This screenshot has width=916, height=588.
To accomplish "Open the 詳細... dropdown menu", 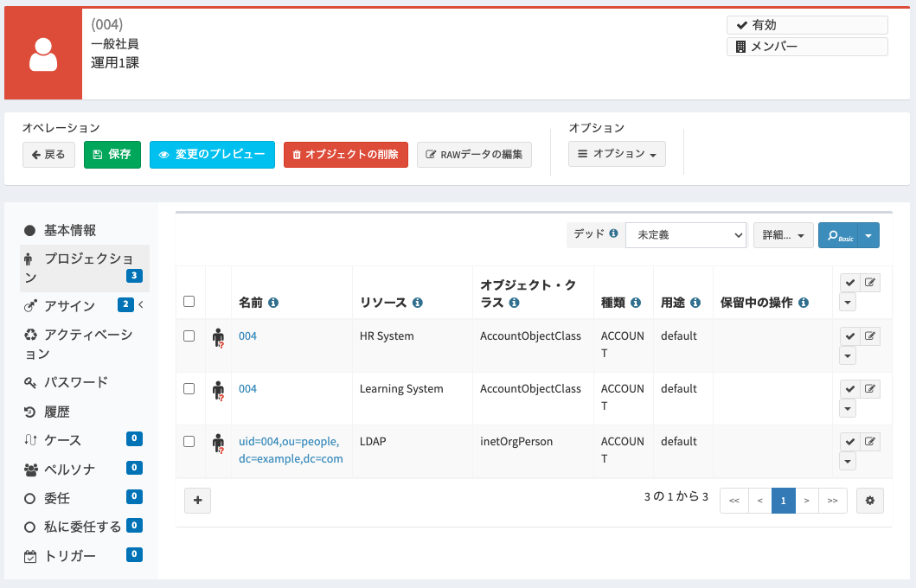I will pos(784,234).
